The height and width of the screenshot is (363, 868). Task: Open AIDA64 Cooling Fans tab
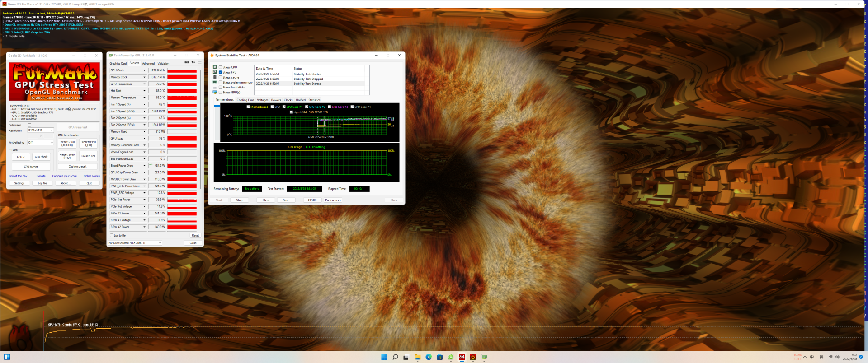[x=245, y=100]
